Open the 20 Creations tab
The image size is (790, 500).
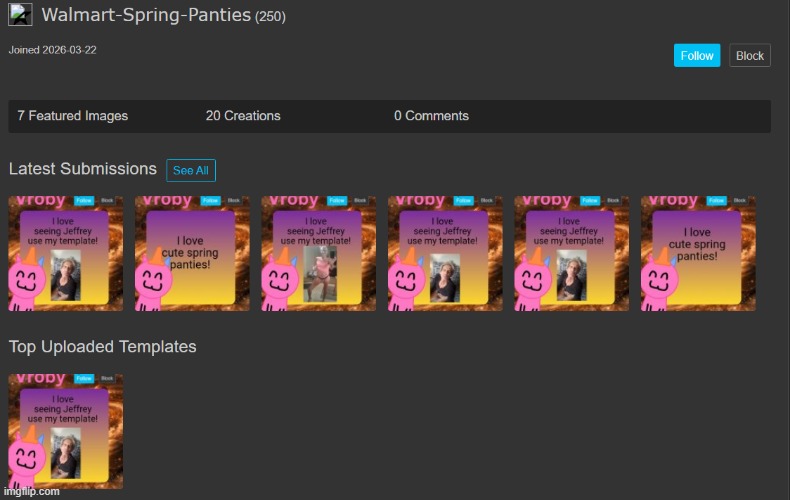[243, 116]
